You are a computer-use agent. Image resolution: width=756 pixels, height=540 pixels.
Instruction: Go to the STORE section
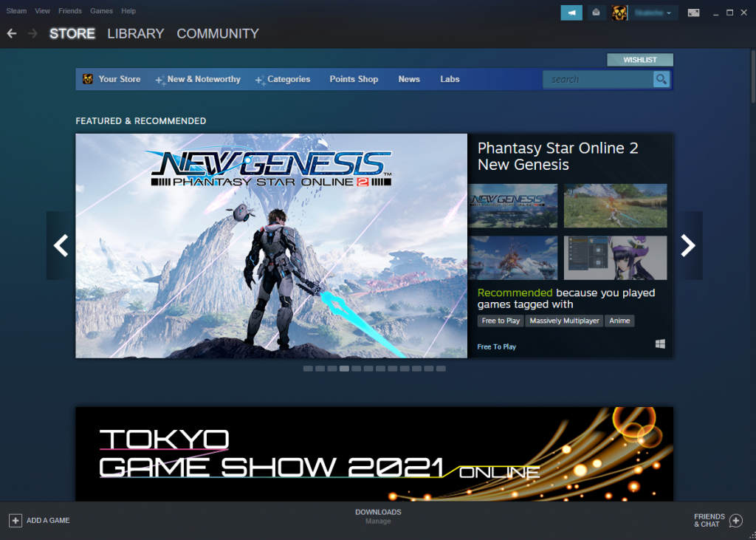(72, 33)
